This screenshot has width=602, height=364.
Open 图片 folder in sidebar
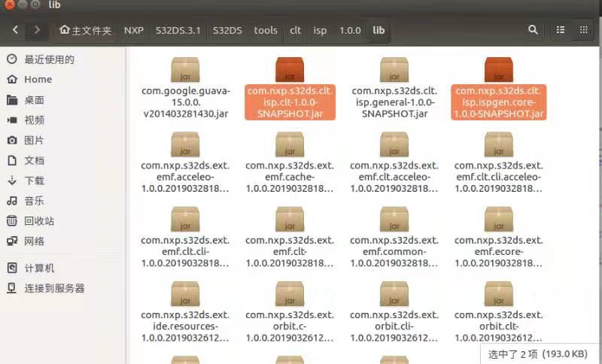tap(26, 141)
